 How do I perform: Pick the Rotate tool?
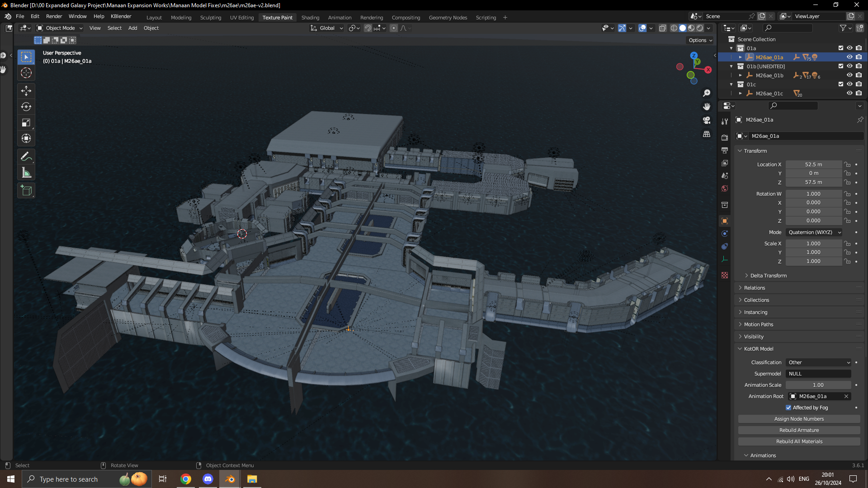pyautogui.click(x=26, y=107)
